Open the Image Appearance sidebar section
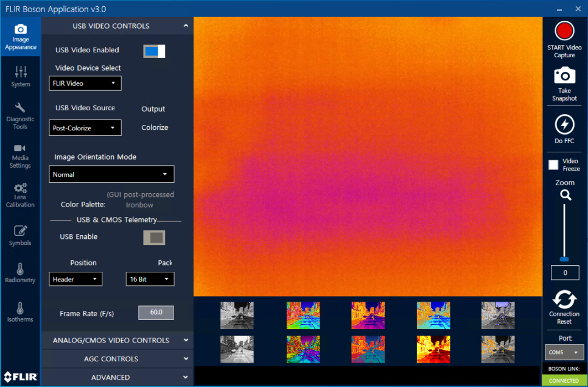The height and width of the screenshot is (387, 588). 21,37
